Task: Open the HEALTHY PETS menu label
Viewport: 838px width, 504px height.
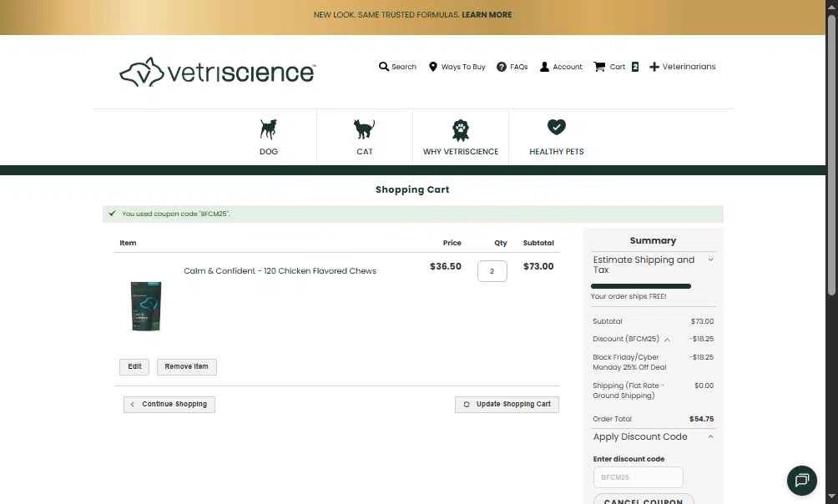Action: click(557, 152)
